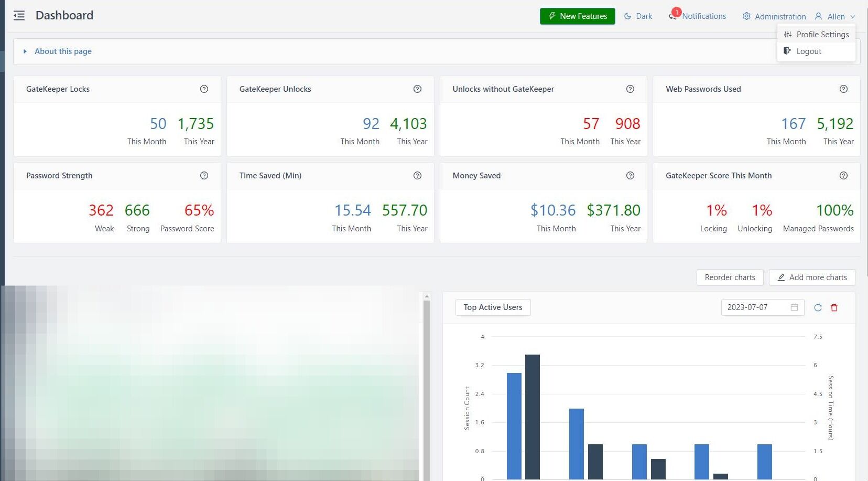Click the New Features button
Image resolution: width=868 pixels, height=481 pixels.
click(x=577, y=16)
